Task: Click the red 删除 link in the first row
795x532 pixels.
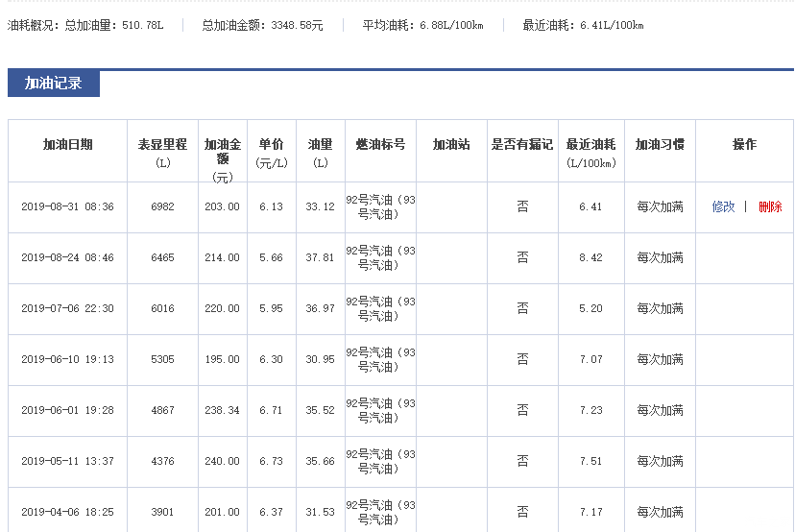Action: 770,206
